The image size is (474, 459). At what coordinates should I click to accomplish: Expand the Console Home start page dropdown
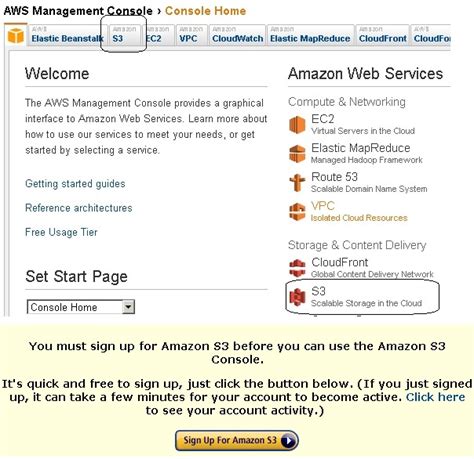(128, 307)
